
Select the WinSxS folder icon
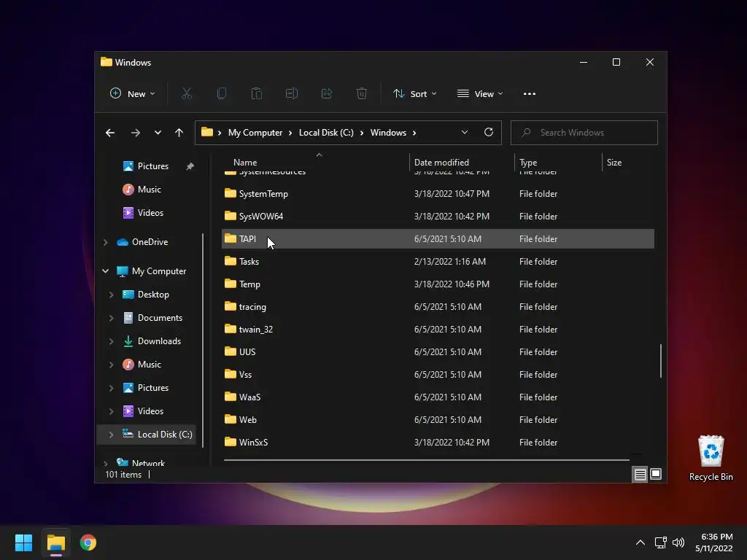pos(230,441)
